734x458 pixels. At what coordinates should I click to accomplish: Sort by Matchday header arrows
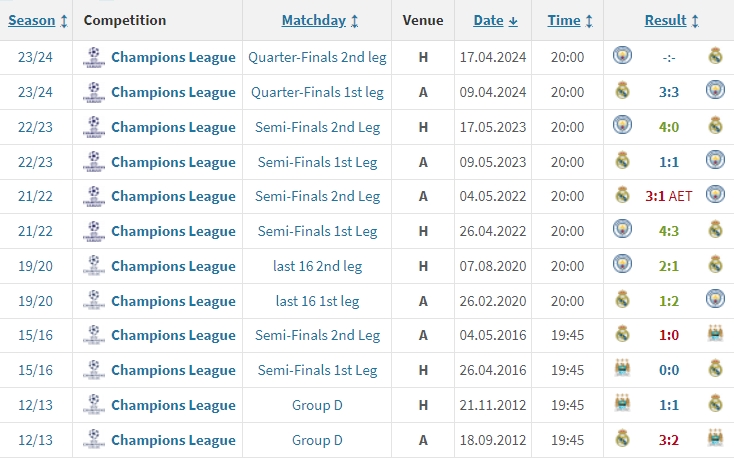point(354,21)
